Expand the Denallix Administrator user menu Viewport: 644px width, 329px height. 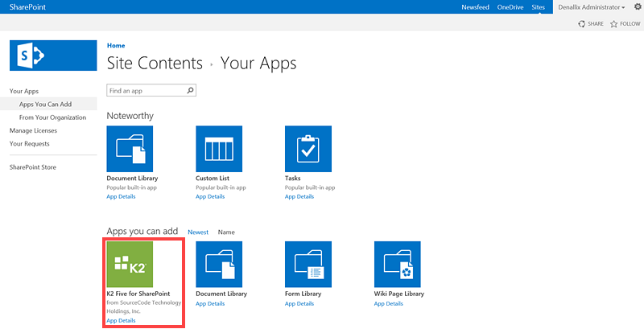592,7
